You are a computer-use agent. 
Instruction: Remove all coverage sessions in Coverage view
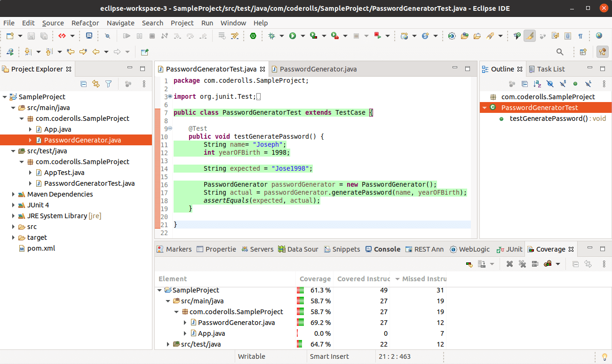tap(522, 264)
